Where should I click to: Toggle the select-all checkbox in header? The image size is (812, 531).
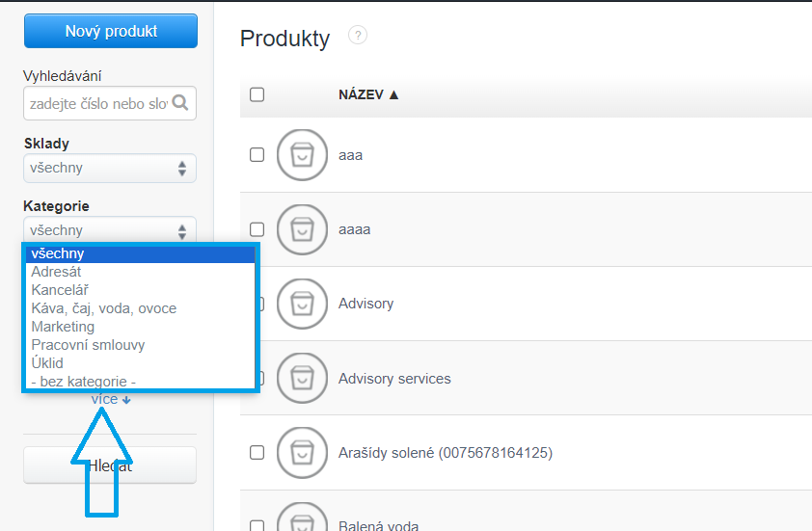click(257, 94)
